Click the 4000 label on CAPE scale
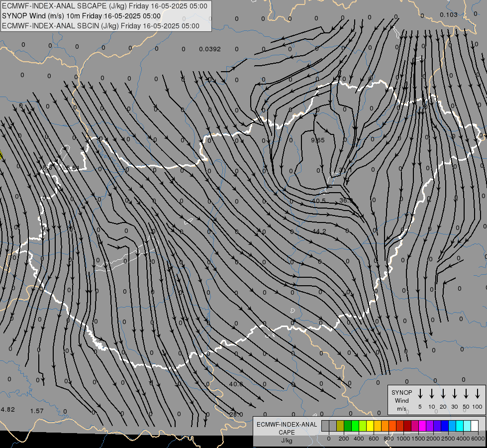This screenshot has width=487, height=448. 463,439
